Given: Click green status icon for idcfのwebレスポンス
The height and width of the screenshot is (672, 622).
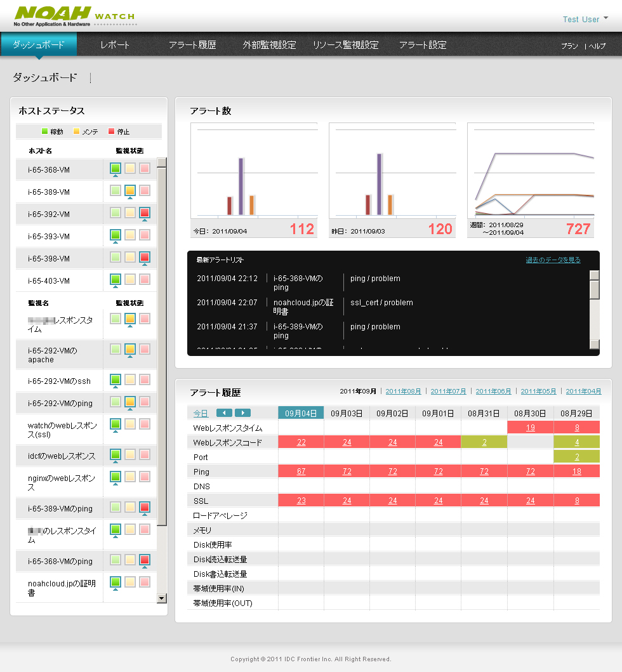Looking at the screenshot, I should tap(116, 454).
